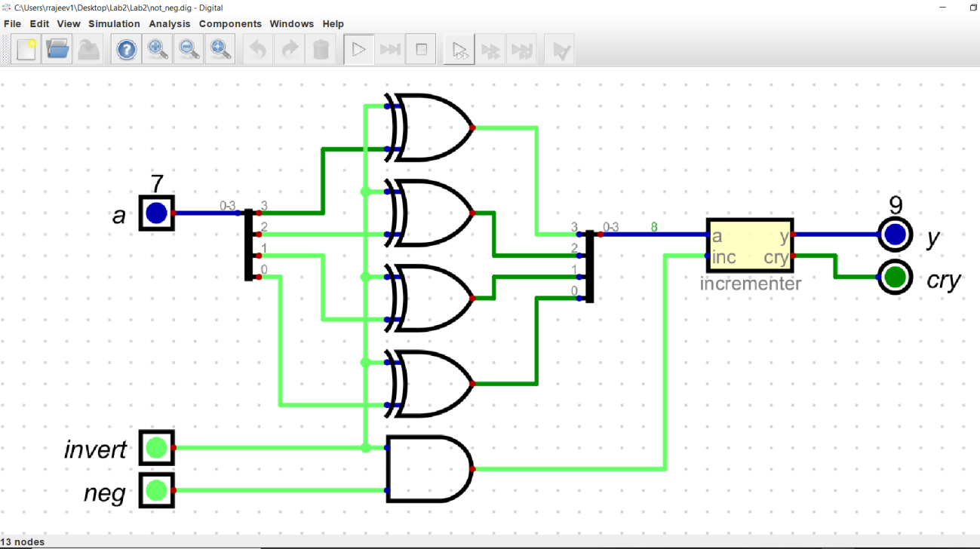Zoom in using the plus magnifier icon
The height and width of the screenshot is (549, 980).
158,51
